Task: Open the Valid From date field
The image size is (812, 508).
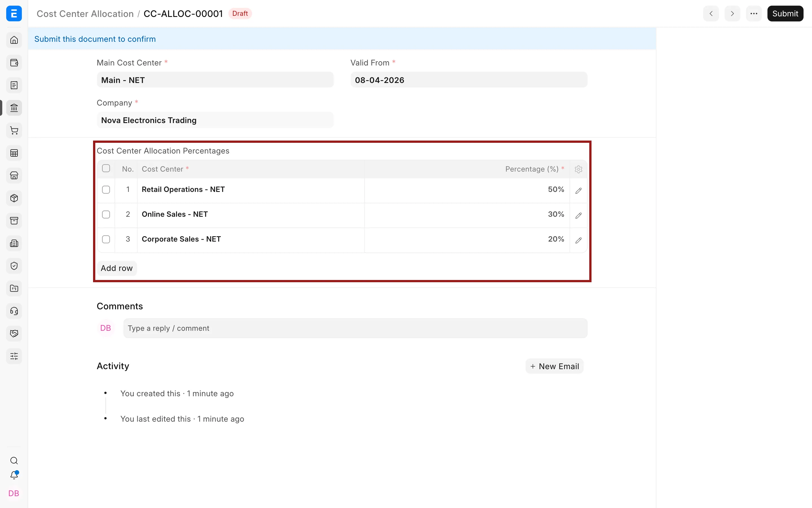Action: point(469,80)
